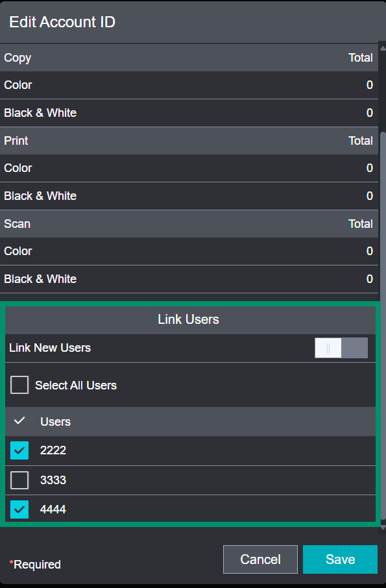This screenshot has width=386, height=588.
Task: Click the Link Users section header
Action: (190, 319)
